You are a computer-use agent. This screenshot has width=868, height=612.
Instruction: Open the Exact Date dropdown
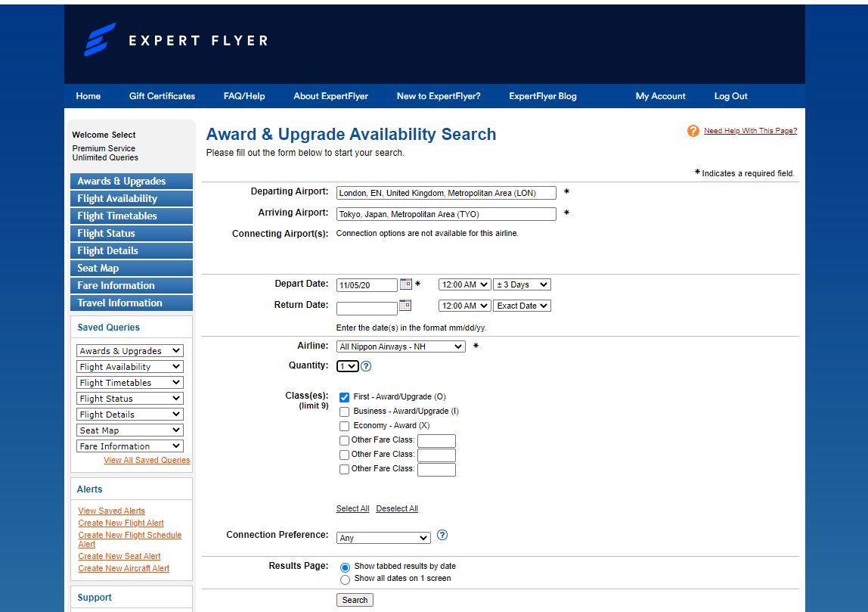(522, 306)
